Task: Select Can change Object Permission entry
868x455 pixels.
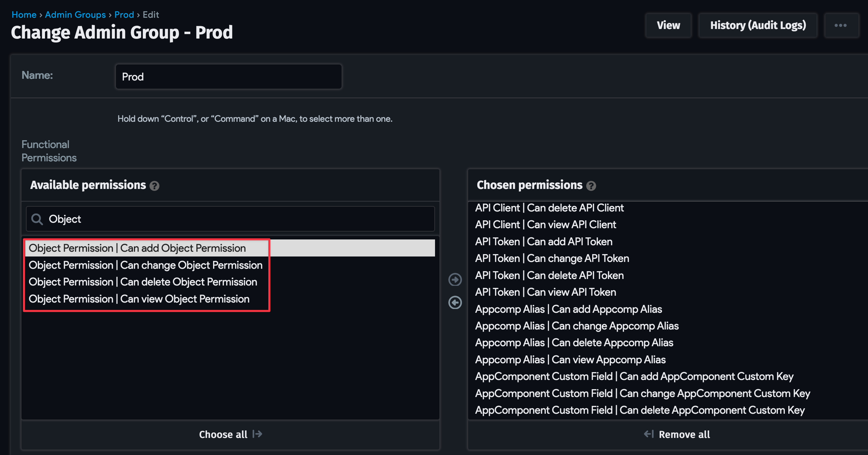Action: coord(146,265)
